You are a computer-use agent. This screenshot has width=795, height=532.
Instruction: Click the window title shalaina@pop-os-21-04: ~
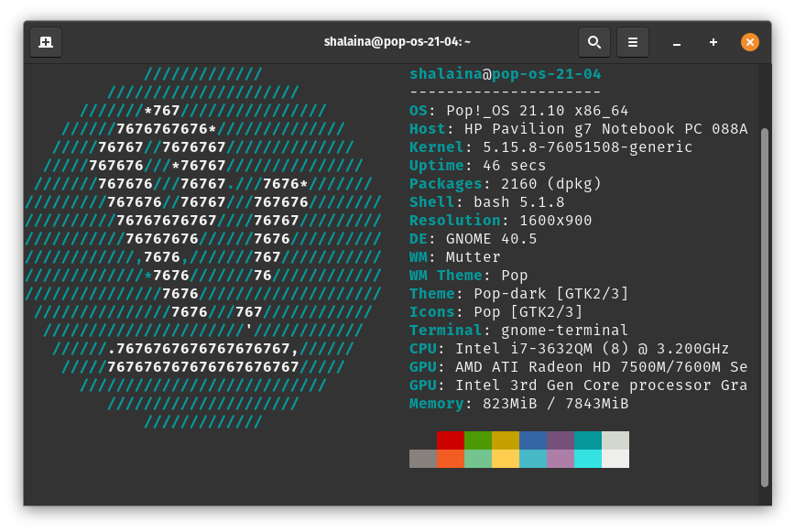397,41
